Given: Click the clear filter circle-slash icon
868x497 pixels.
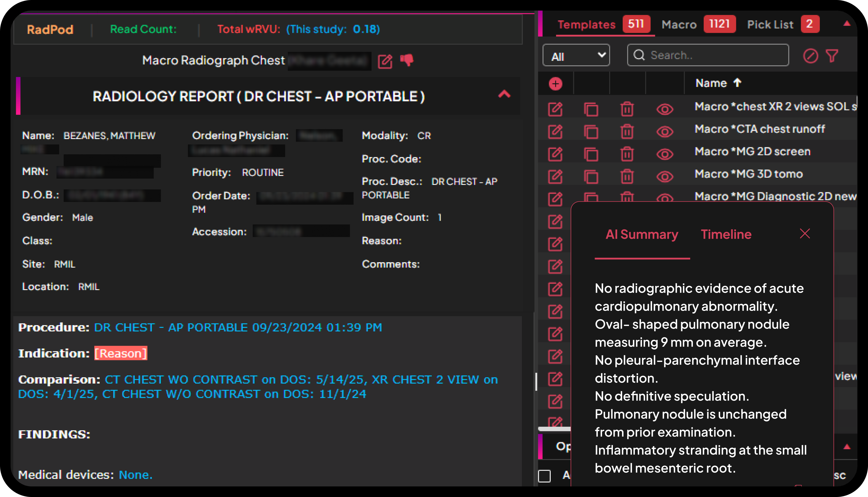Looking at the screenshot, I should [x=810, y=56].
